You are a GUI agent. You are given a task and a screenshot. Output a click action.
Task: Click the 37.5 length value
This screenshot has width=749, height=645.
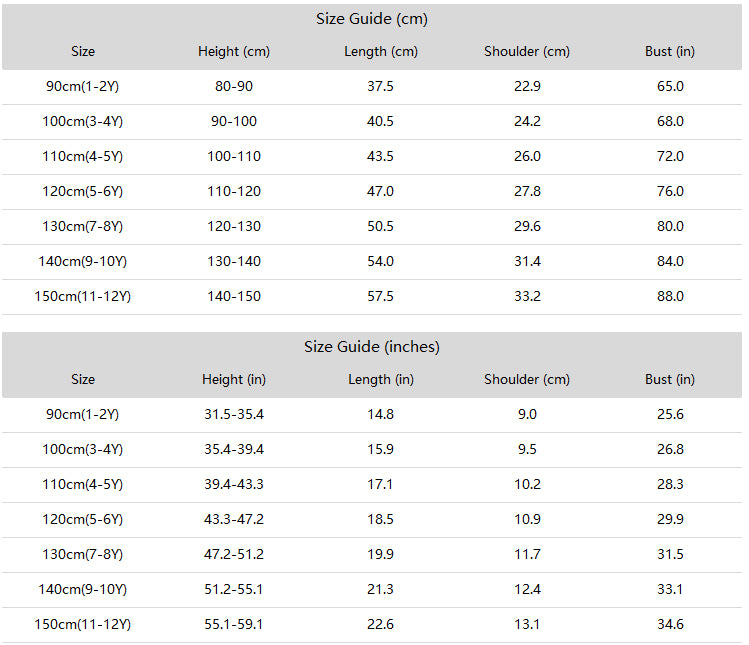pyautogui.click(x=380, y=86)
